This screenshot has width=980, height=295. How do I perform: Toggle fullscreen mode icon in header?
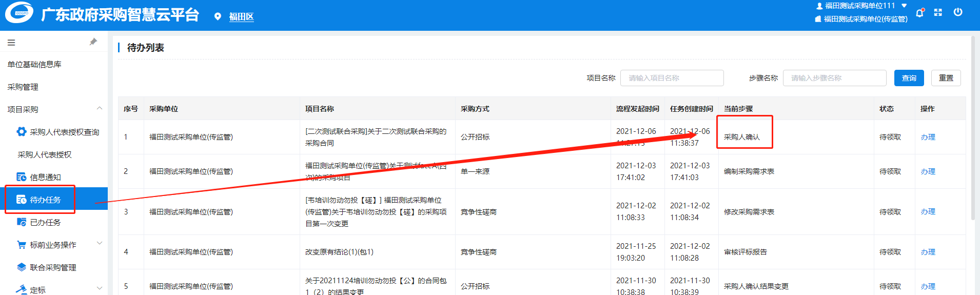click(938, 13)
